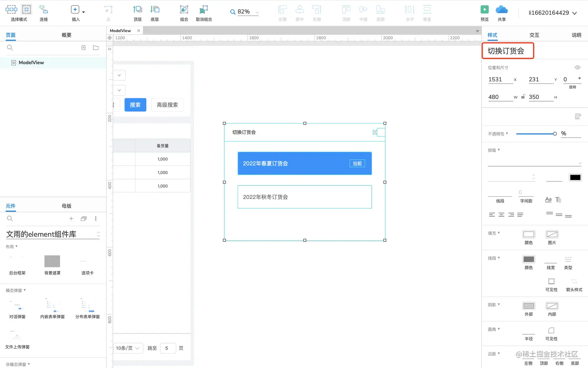Collapse the 填充 fill section
The height and width of the screenshot is (368, 588).
494,233
